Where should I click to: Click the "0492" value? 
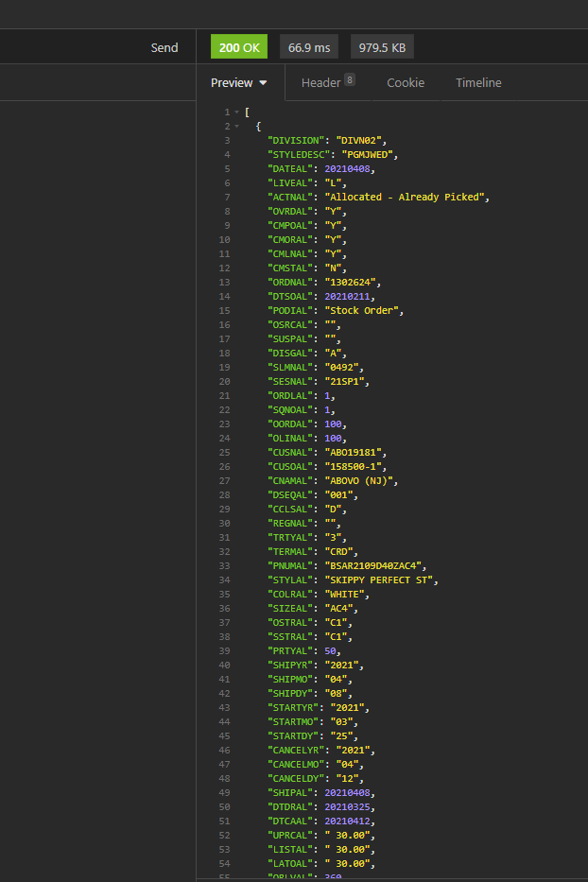click(x=341, y=368)
